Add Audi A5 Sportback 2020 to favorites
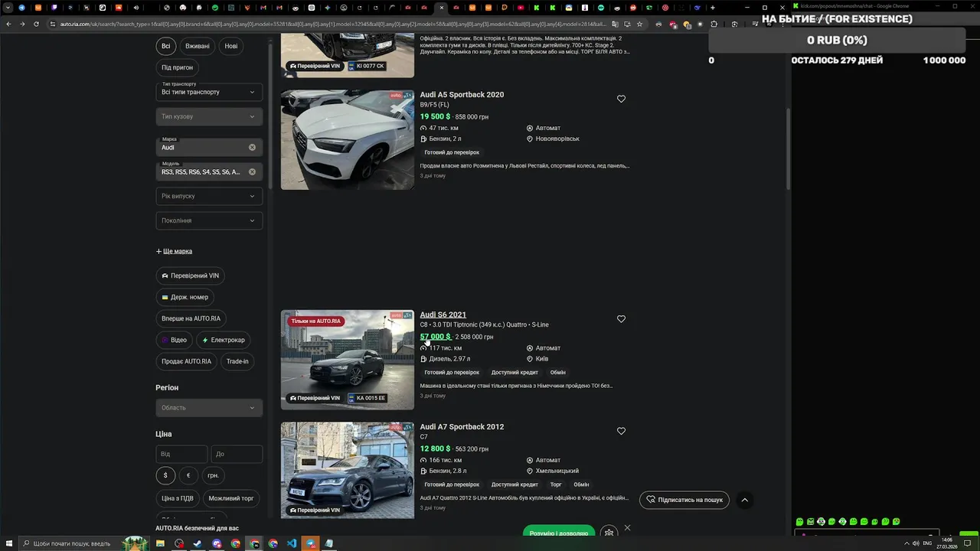980x551 pixels. (621, 99)
